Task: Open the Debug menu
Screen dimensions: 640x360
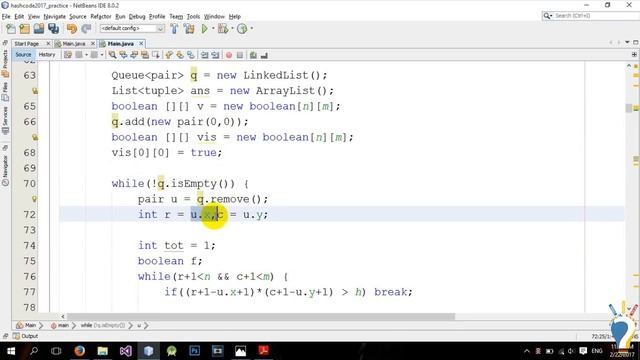Action: tap(137, 17)
